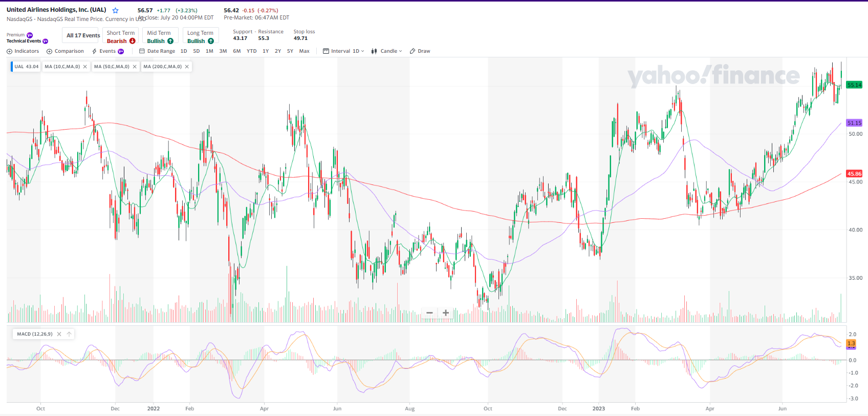Zoom out chart with minus button
The image size is (868, 416).
(x=429, y=313)
